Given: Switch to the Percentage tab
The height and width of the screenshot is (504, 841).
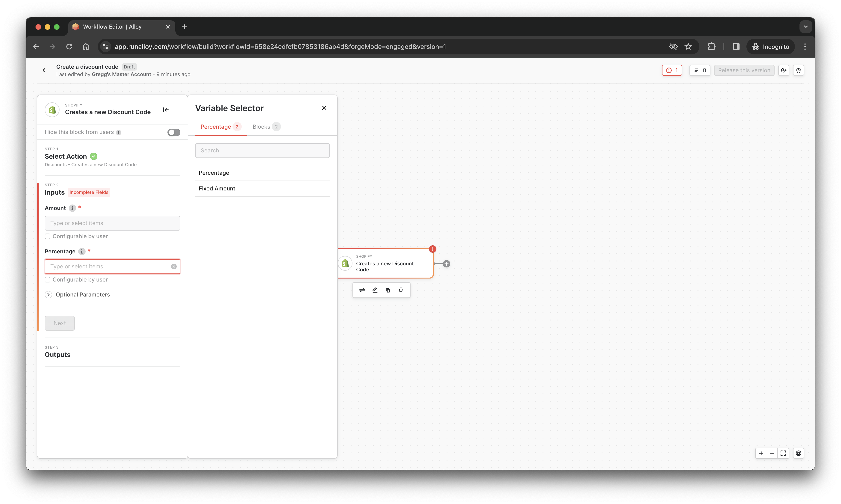Looking at the screenshot, I should (x=221, y=127).
